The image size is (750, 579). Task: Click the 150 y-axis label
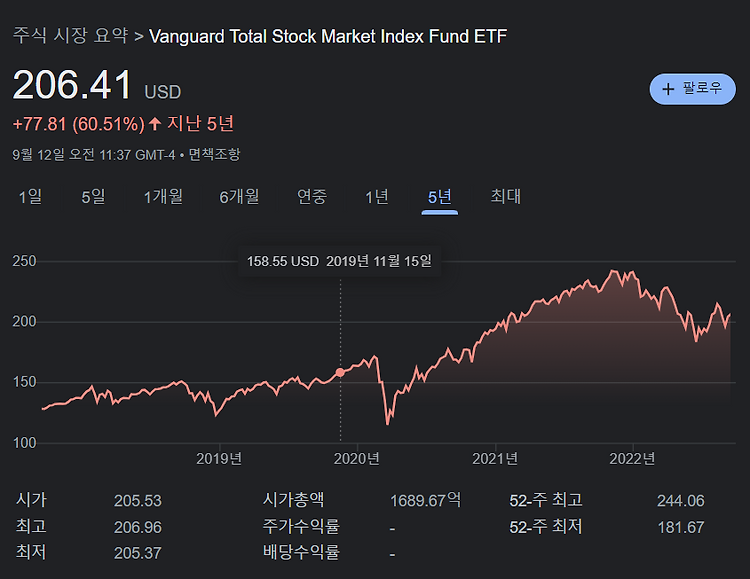tap(24, 382)
